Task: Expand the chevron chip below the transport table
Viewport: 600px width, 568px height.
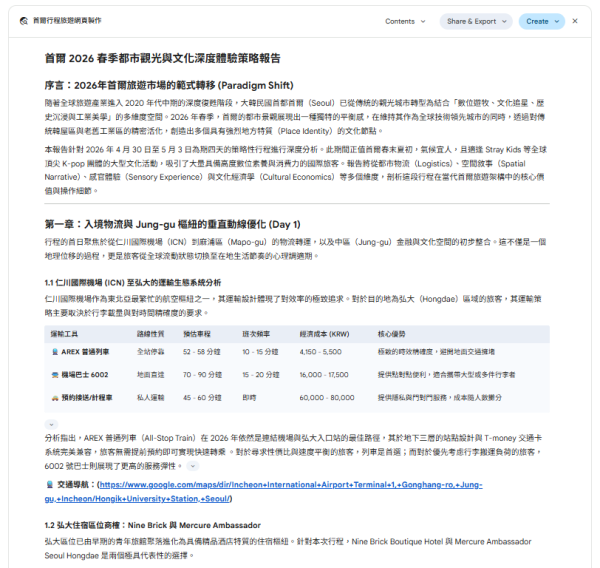Action: pyautogui.click(x=51, y=424)
